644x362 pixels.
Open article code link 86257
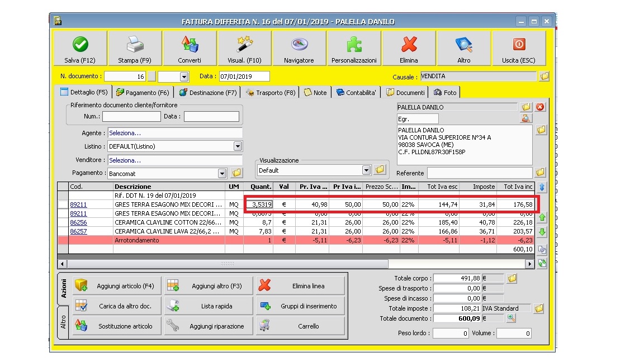tap(78, 231)
